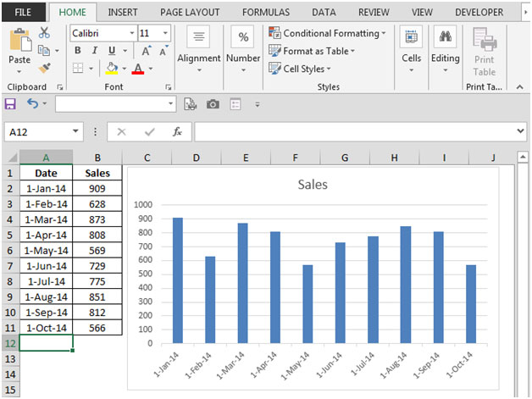Image resolution: width=532 pixels, height=399 pixels.
Task: Click the Copy icon
Action: point(44,50)
